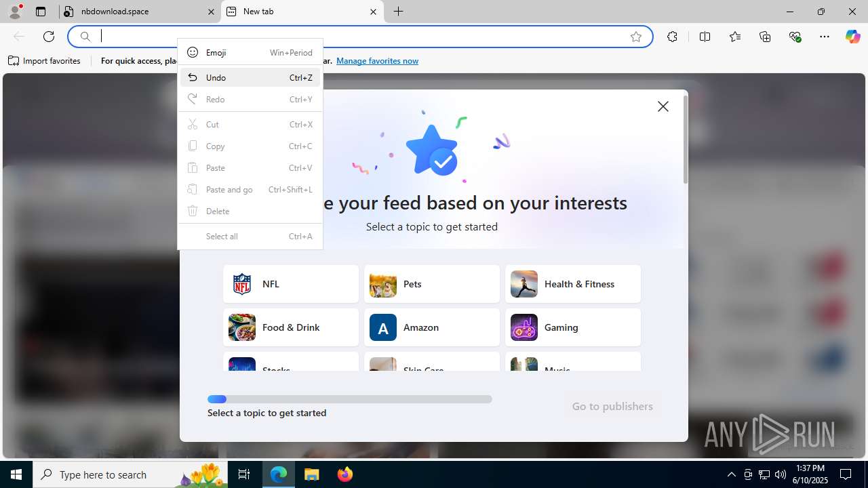Viewport: 868px width, 488px height.
Task: Click the taskbar search box
Action: (x=131, y=474)
